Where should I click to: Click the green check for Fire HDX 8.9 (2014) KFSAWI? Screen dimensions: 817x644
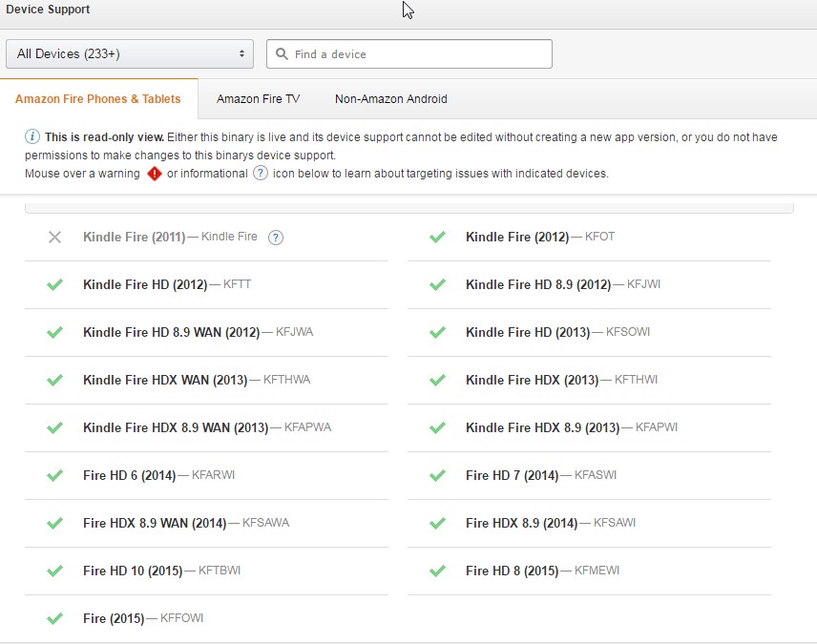[438, 523]
